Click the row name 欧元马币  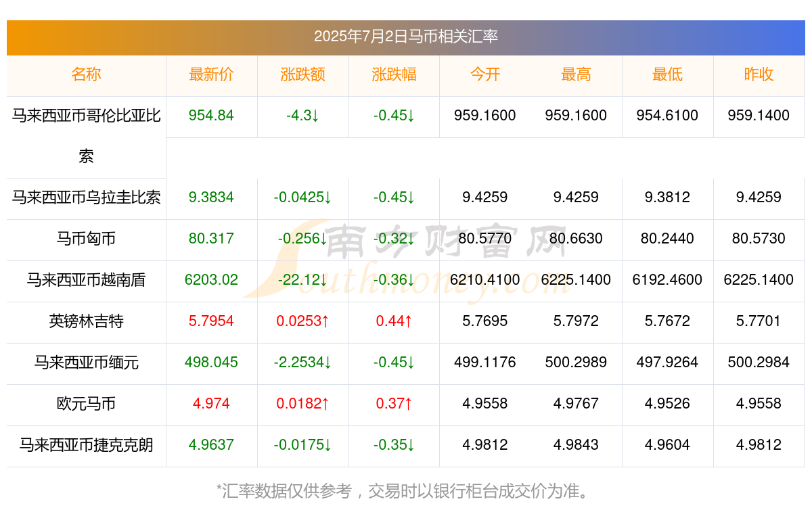click(86, 404)
